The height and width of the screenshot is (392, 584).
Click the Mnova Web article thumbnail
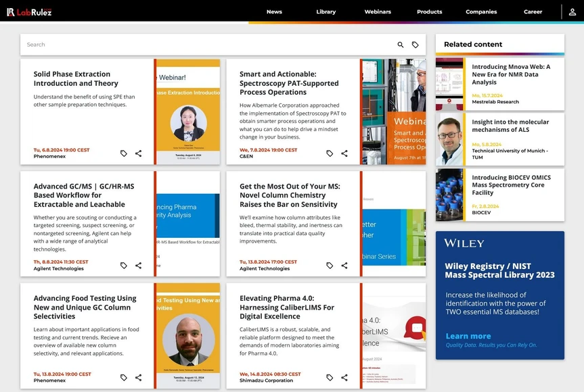pos(449,84)
